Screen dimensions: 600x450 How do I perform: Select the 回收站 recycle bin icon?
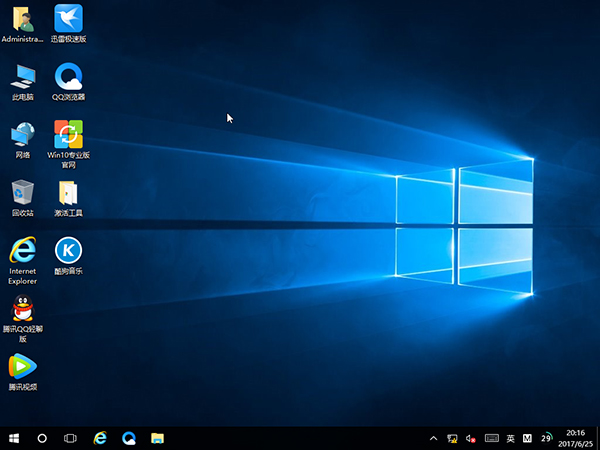(22, 192)
